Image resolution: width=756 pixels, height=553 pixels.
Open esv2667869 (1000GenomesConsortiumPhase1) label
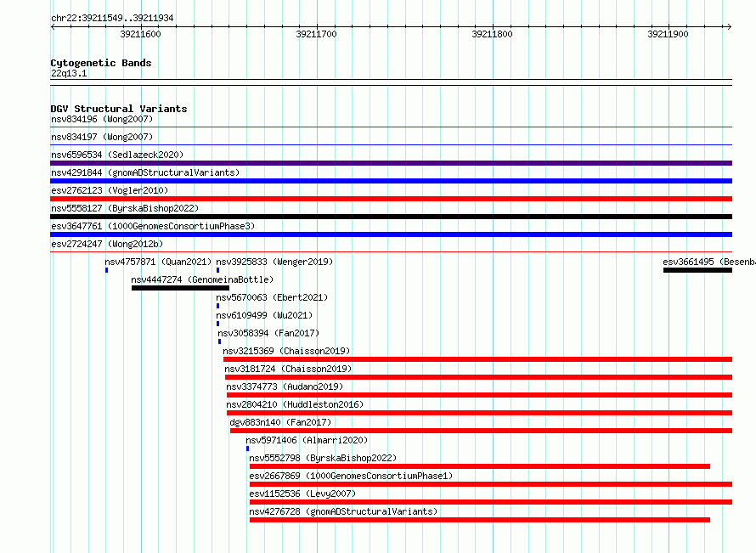[x=351, y=476]
